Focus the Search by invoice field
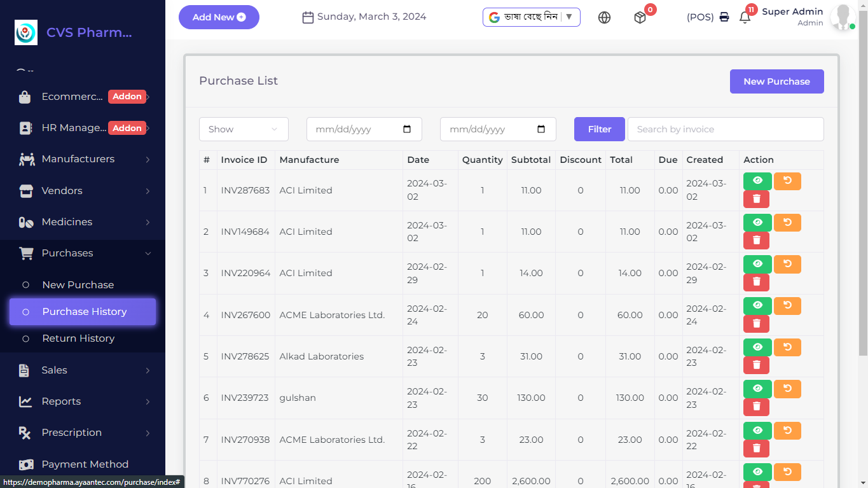868x488 pixels. (x=726, y=129)
